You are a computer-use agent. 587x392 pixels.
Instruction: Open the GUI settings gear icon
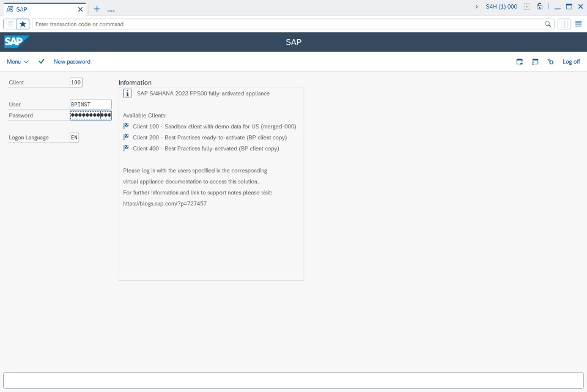pos(550,62)
